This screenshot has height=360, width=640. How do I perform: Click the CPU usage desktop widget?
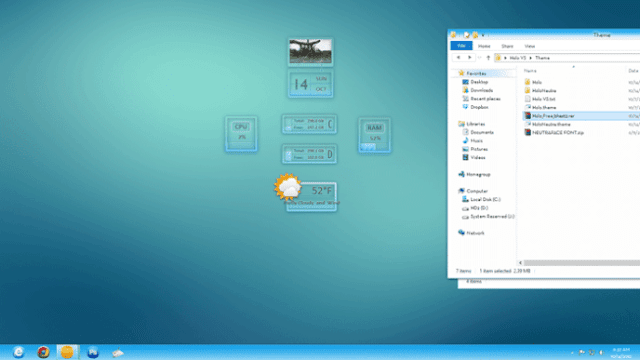(x=241, y=134)
